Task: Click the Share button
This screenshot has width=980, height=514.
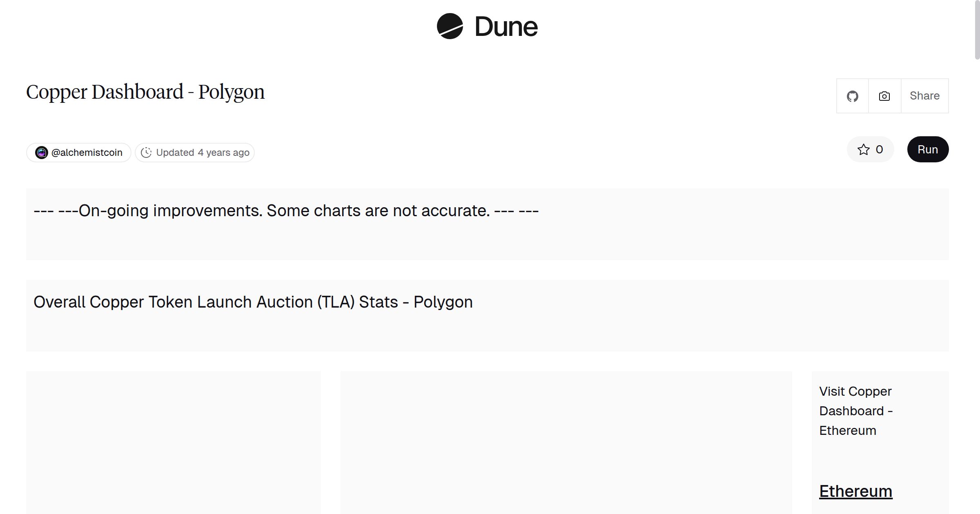Action: [x=924, y=96]
